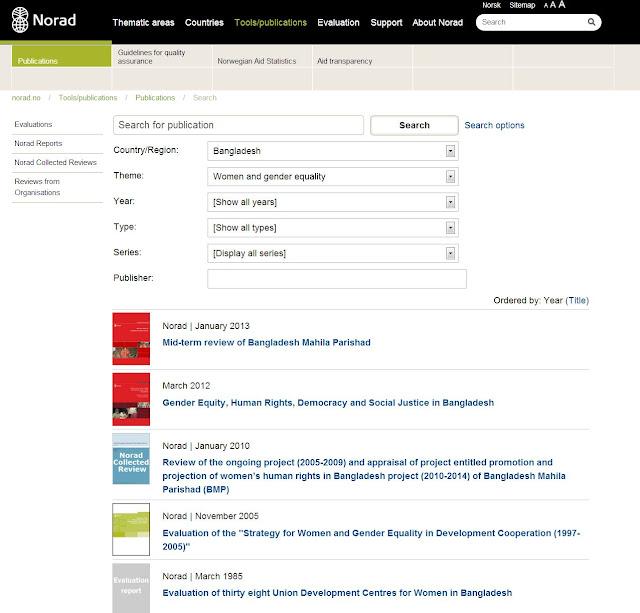Click red cover thumbnail for March 2012 report
This screenshot has width=640, height=613.
pos(131,399)
